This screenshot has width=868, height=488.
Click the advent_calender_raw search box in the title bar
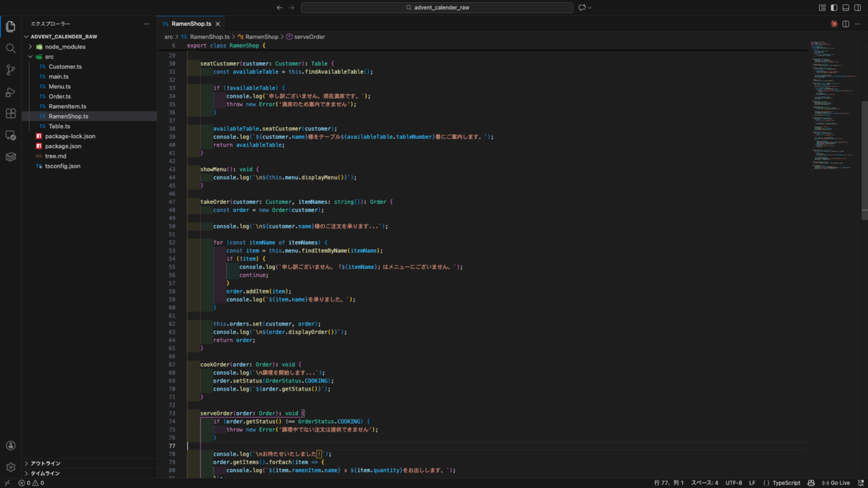point(437,7)
